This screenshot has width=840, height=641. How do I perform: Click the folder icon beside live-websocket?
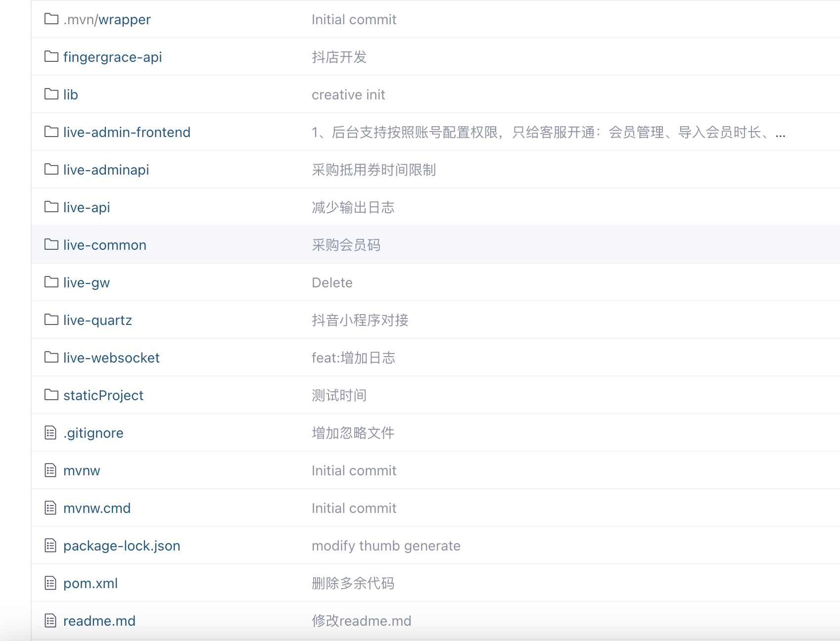click(x=51, y=357)
